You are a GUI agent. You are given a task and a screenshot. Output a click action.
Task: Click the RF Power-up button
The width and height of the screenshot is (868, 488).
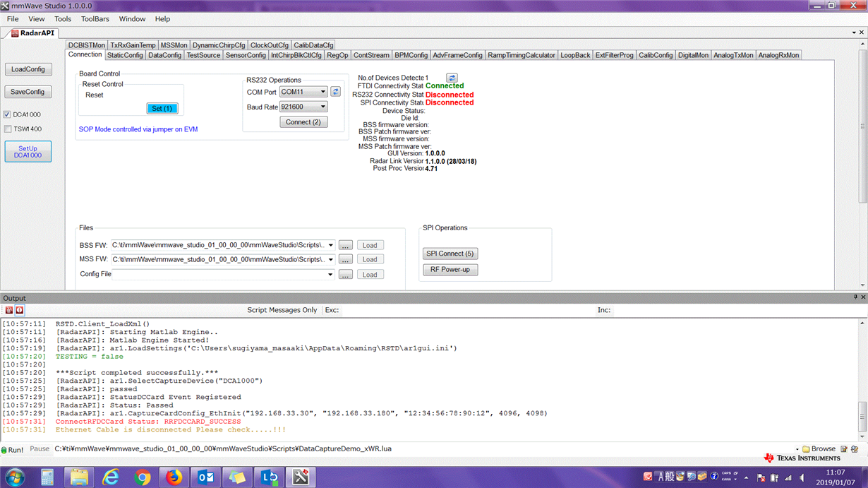[x=450, y=270]
